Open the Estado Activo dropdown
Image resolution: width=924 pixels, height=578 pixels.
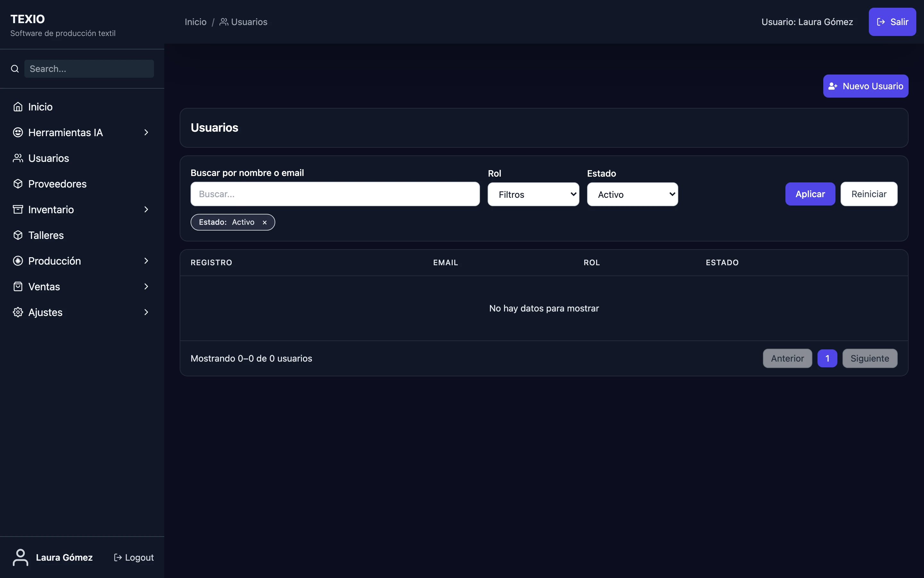(x=633, y=194)
